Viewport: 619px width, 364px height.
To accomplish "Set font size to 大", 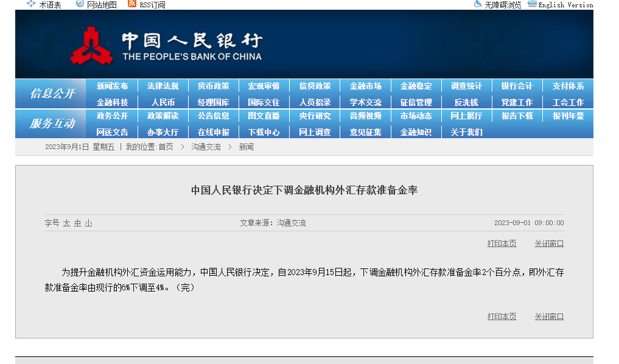I will pyautogui.click(x=66, y=223).
